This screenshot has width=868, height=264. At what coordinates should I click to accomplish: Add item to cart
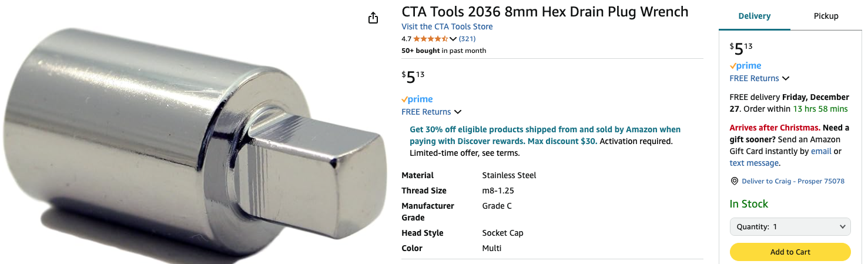[790, 252]
